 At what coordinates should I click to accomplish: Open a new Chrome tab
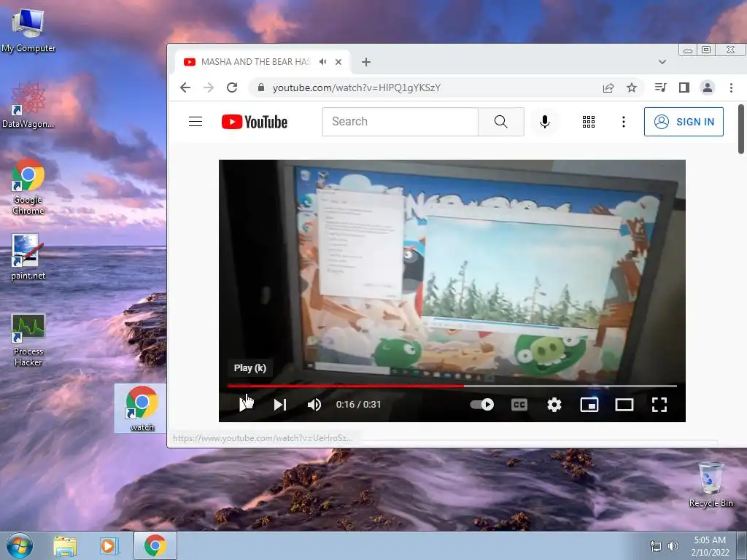click(366, 62)
